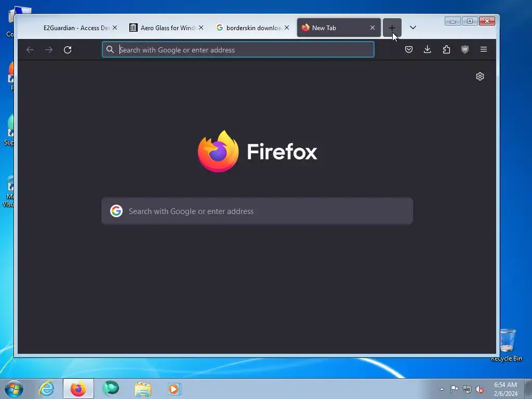532x399 pixels.
Task: Go forward one page
Action: (49, 50)
